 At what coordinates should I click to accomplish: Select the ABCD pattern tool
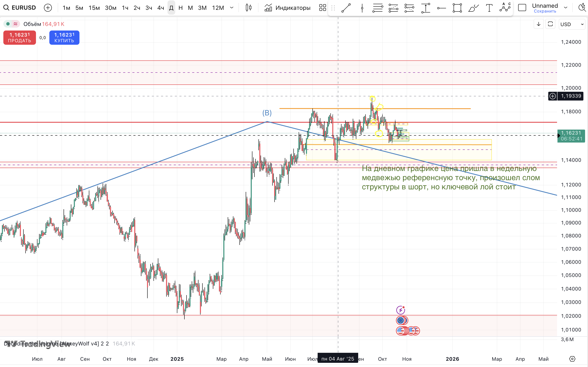coord(505,7)
